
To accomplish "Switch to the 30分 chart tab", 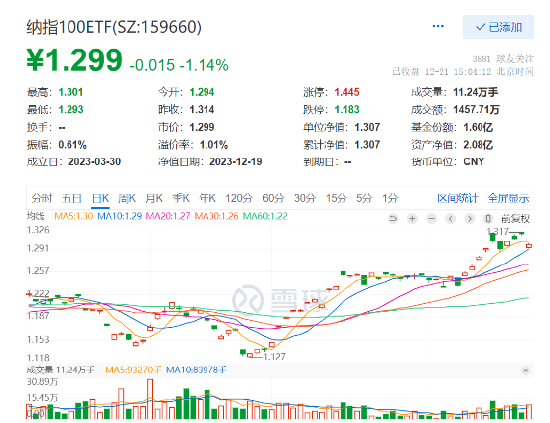I will [305, 198].
